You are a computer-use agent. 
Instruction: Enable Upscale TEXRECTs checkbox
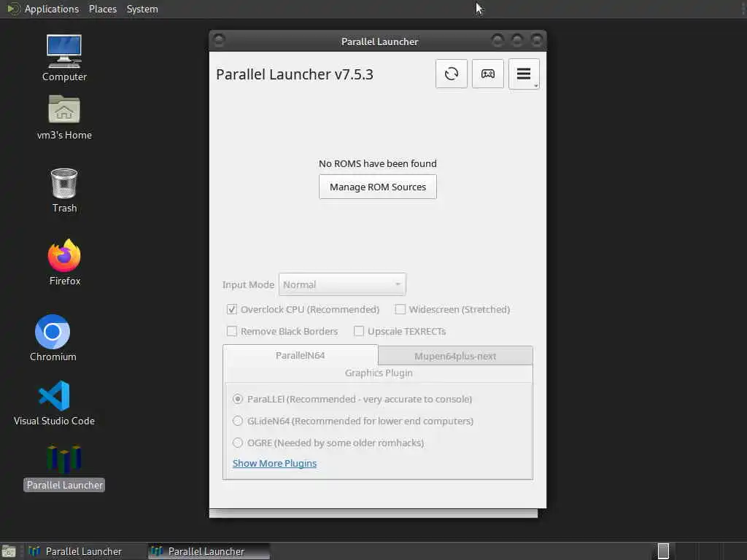359,331
